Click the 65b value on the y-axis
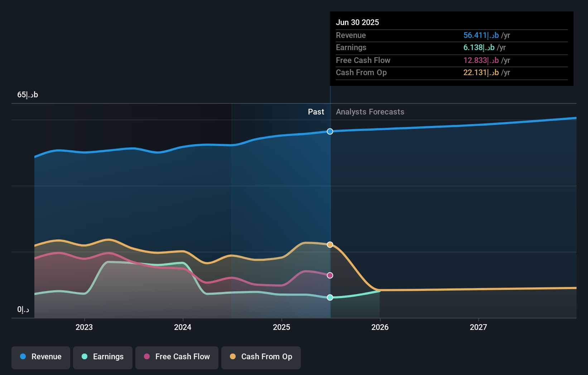 point(27,94)
